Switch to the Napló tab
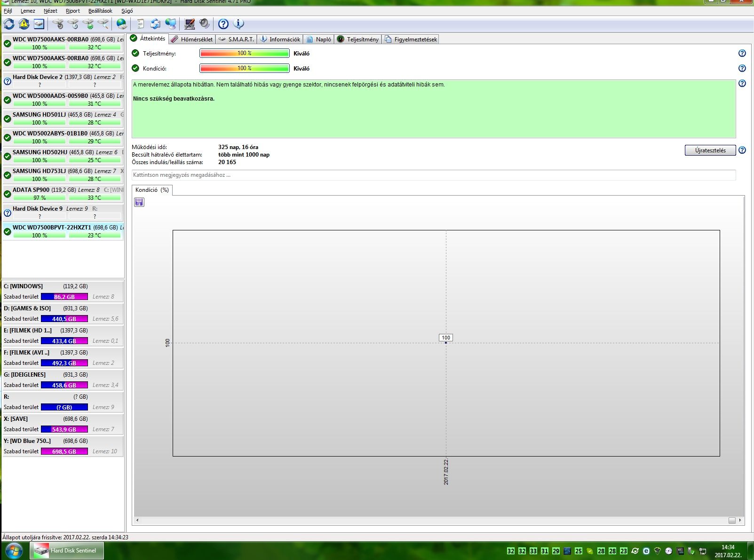The height and width of the screenshot is (560, 754). pos(319,39)
